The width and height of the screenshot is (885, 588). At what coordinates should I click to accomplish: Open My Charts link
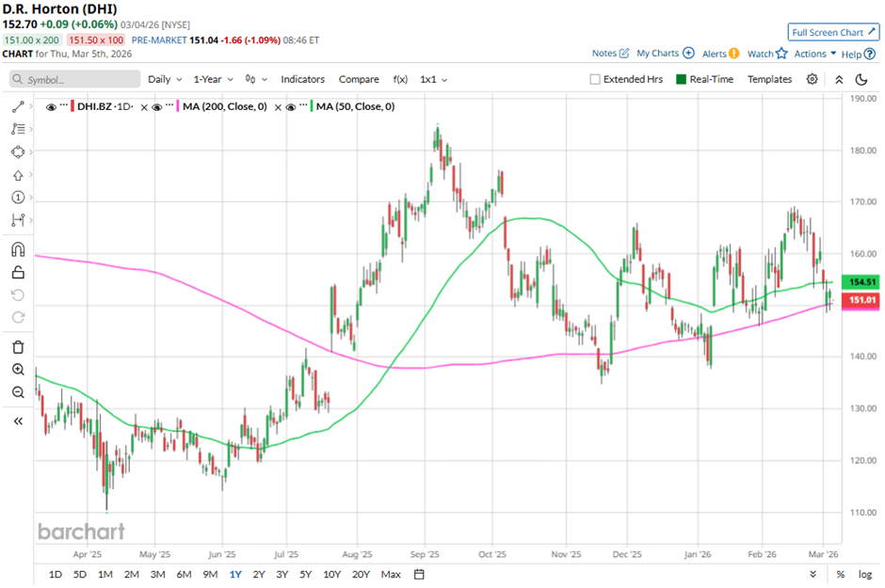tap(665, 53)
